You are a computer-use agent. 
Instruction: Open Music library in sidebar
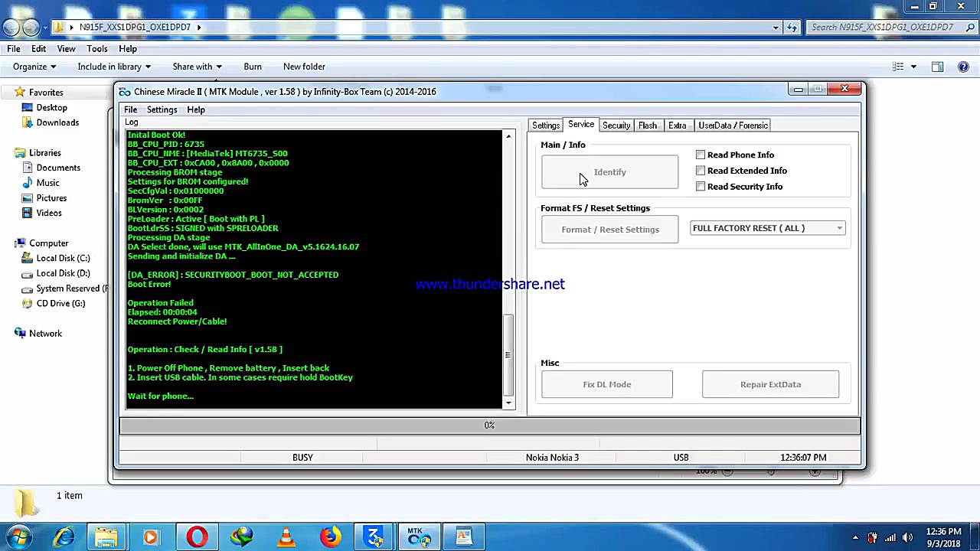(x=47, y=183)
